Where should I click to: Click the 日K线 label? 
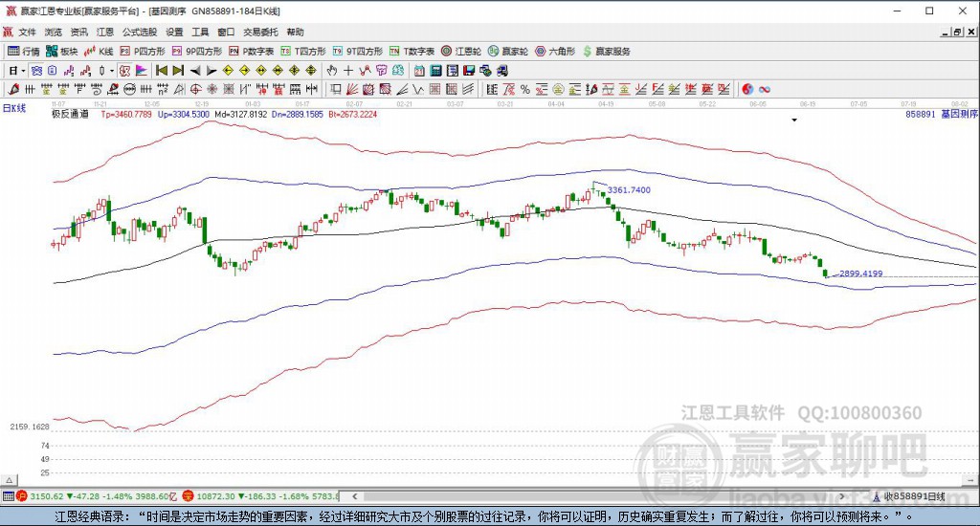pos(14,108)
